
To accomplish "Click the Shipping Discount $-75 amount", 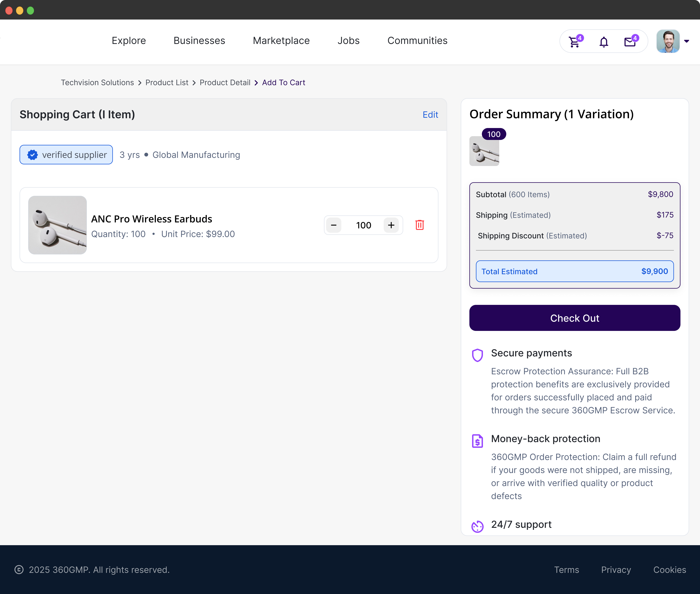I will [x=665, y=235].
